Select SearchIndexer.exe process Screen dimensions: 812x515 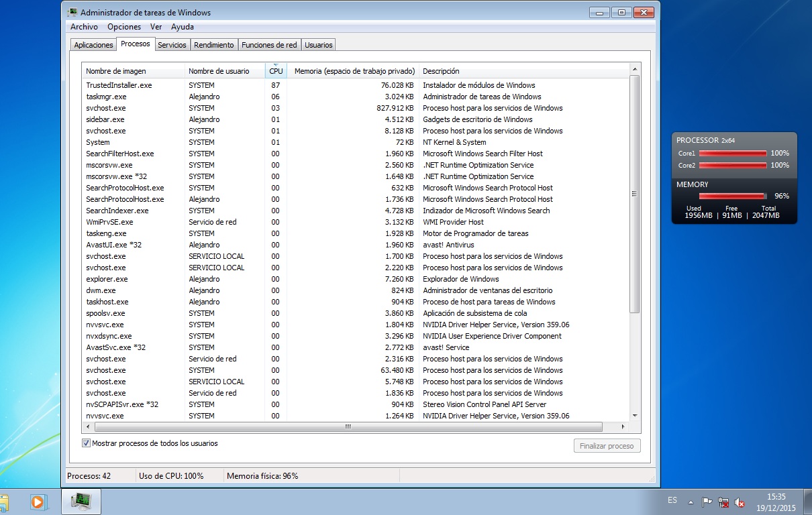[x=356, y=211]
